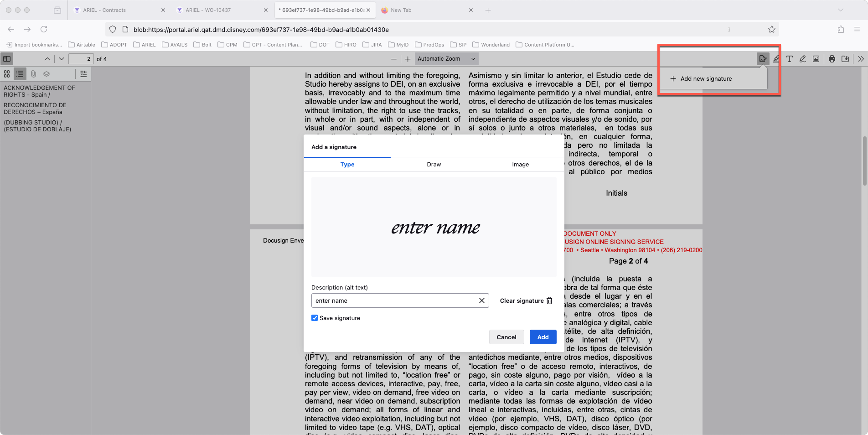Screen dimensions: 868x435
Task: Toggle the PDF sidebar panel
Action: click(7, 59)
